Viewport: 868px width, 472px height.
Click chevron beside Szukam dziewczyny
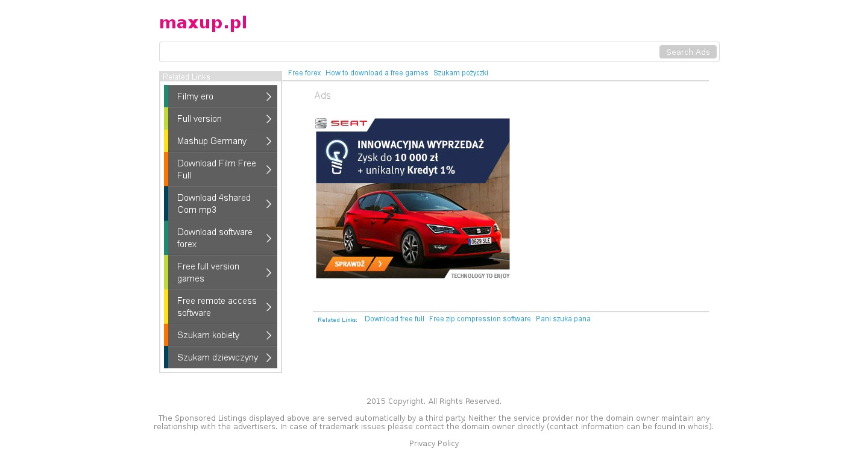269,357
